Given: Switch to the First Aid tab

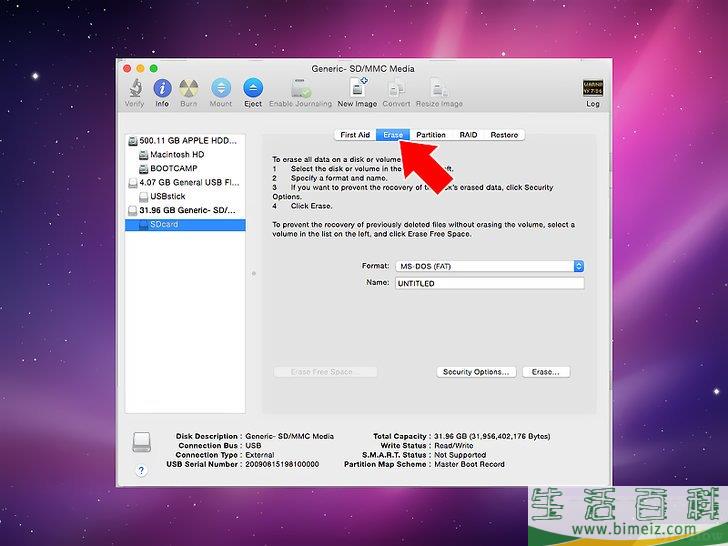Looking at the screenshot, I should tap(355, 135).
